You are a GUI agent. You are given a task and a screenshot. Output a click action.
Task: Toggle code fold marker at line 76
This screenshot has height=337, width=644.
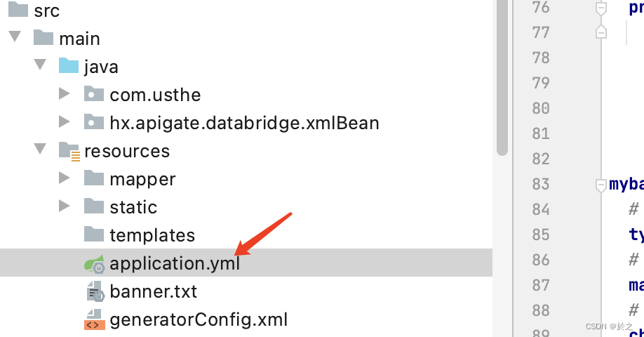[601, 8]
